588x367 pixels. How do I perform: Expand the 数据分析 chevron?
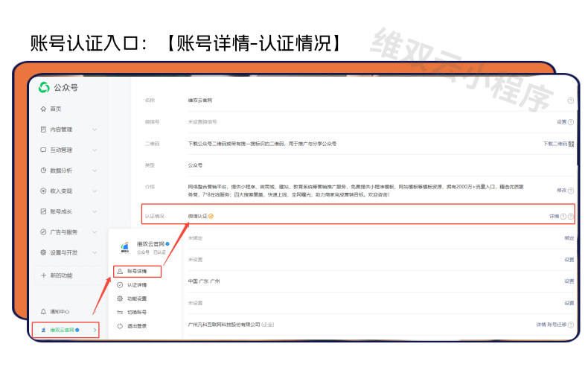(x=95, y=170)
